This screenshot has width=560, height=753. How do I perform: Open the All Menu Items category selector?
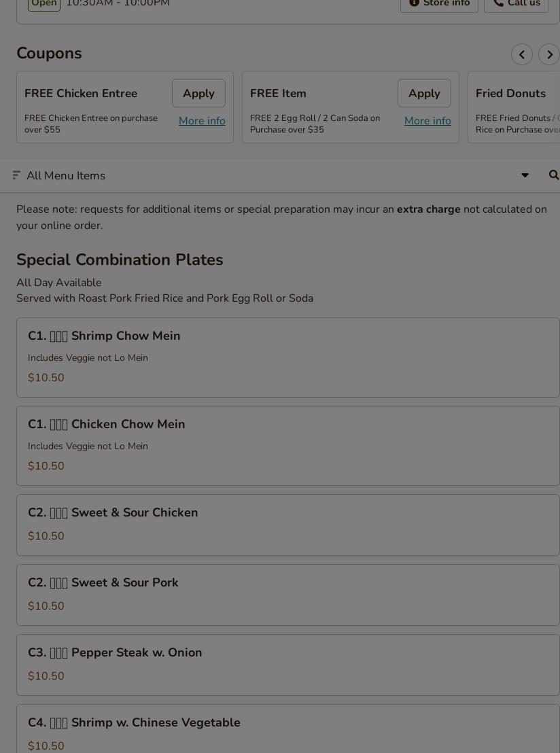click(x=66, y=175)
